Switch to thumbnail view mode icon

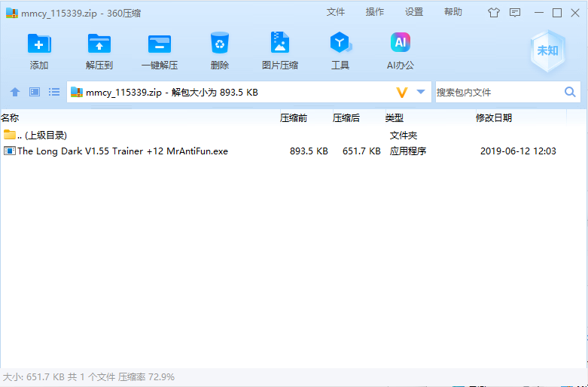coord(35,92)
